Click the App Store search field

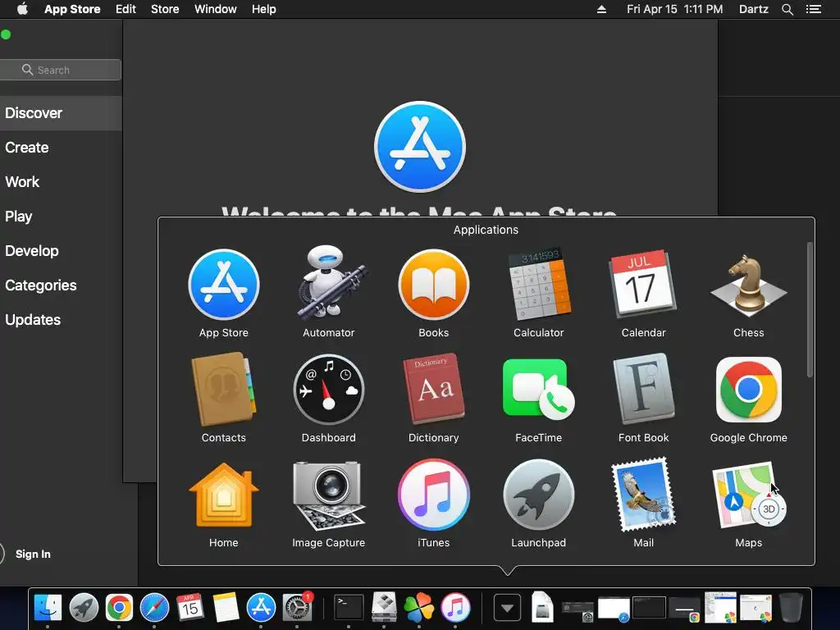[x=61, y=70]
